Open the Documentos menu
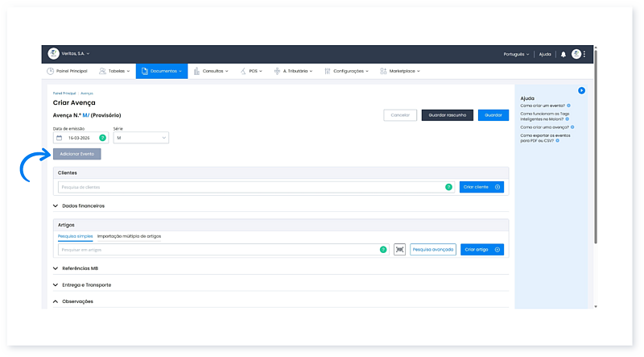 click(161, 71)
